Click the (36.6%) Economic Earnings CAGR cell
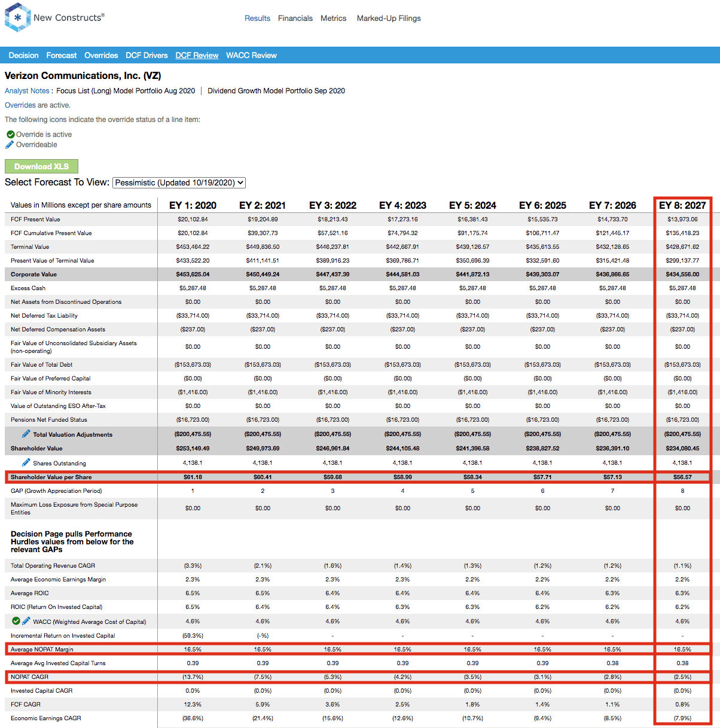The height and width of the screenshot is (728, 720). (x=193, y=718)
